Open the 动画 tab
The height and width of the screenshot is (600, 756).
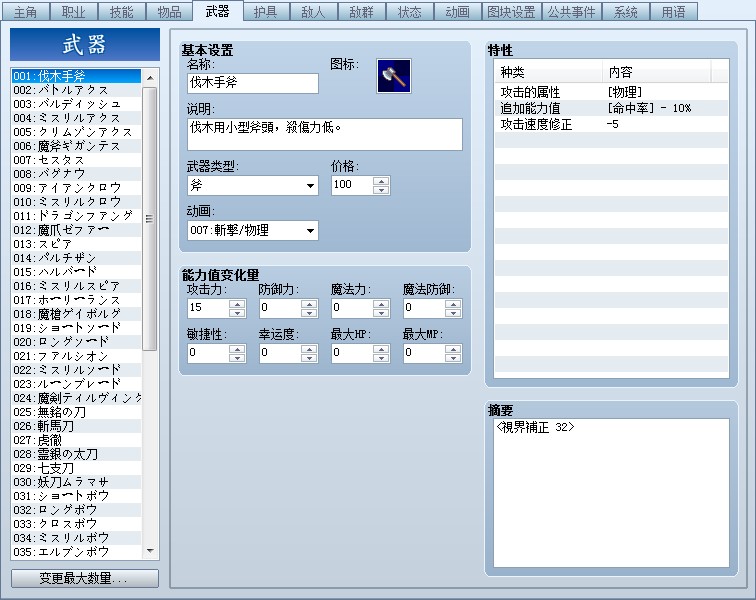pyautogui.click(x=458, y=12)
